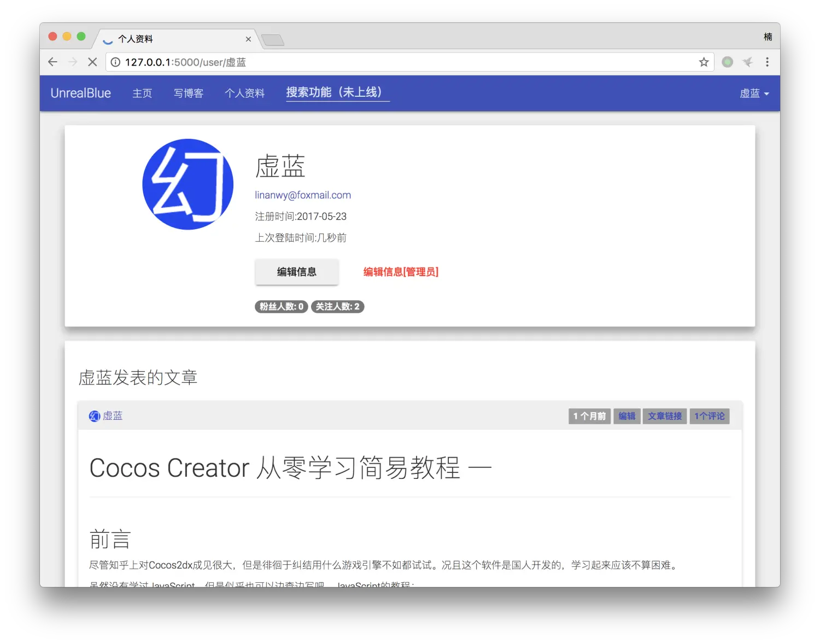The height and width of the screenshot is (644, 820).
Task: Focus the address bar URL field
Action: click(410, 62)
